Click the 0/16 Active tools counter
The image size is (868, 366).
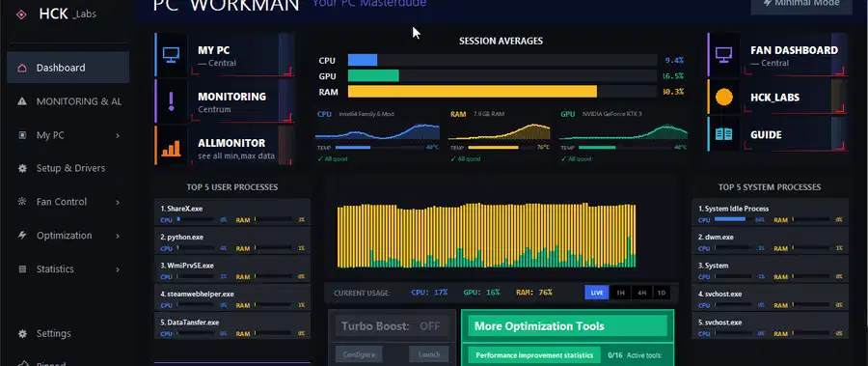tap(635, 355)
